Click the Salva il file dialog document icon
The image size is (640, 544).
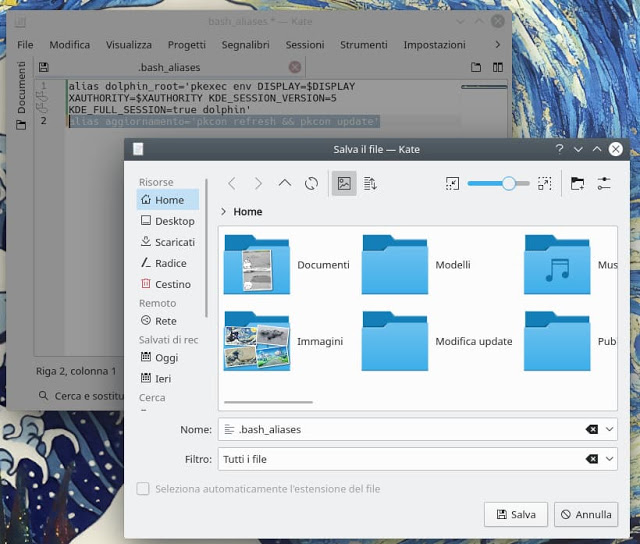click(x=138, y=149)
